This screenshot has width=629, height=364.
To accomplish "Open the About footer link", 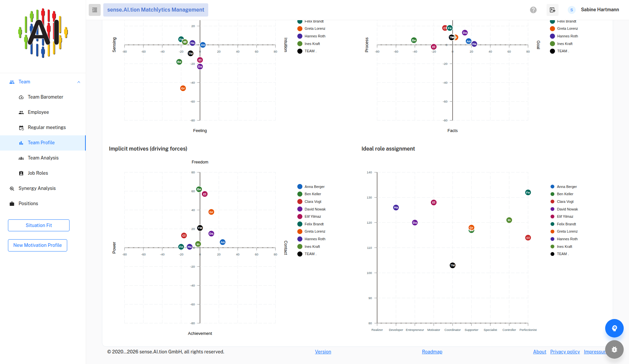I will point(540,352).
